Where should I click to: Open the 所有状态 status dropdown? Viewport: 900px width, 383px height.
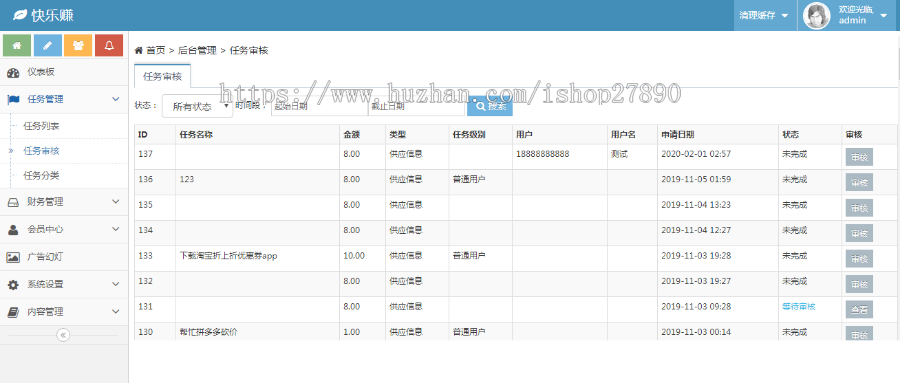(x=197, y=106)
